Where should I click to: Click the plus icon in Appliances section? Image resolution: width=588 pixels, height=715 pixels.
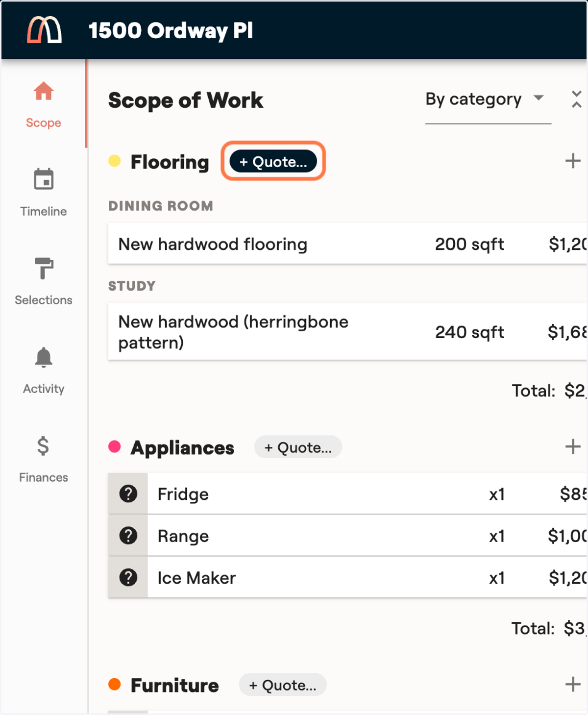[x=573, y=446]
